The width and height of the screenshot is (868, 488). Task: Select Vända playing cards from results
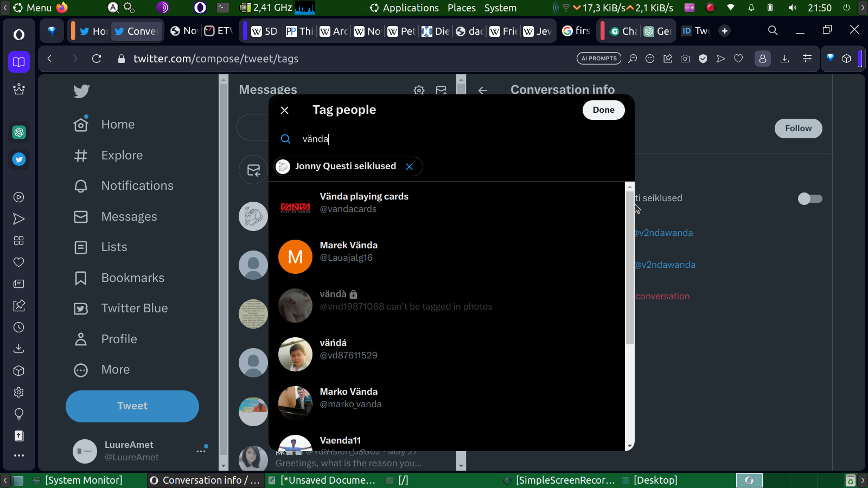(x=447, y=207)
